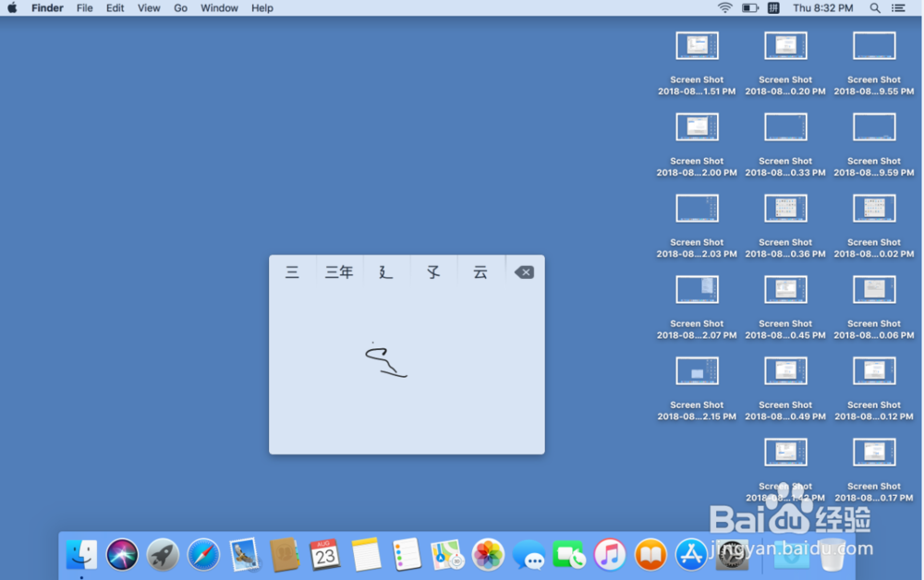Select Screen Shot ending 2.00 PM

click(697, 145)
